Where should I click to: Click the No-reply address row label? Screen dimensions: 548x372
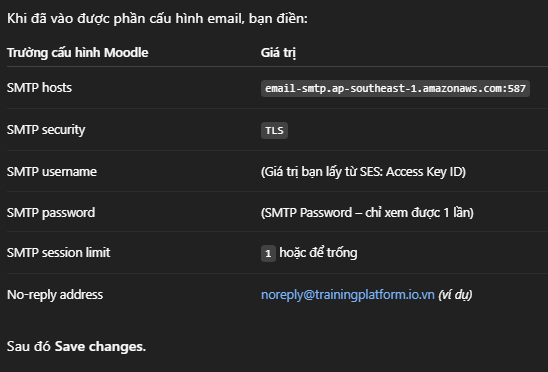pyautogui.click(x=55, y=295)
